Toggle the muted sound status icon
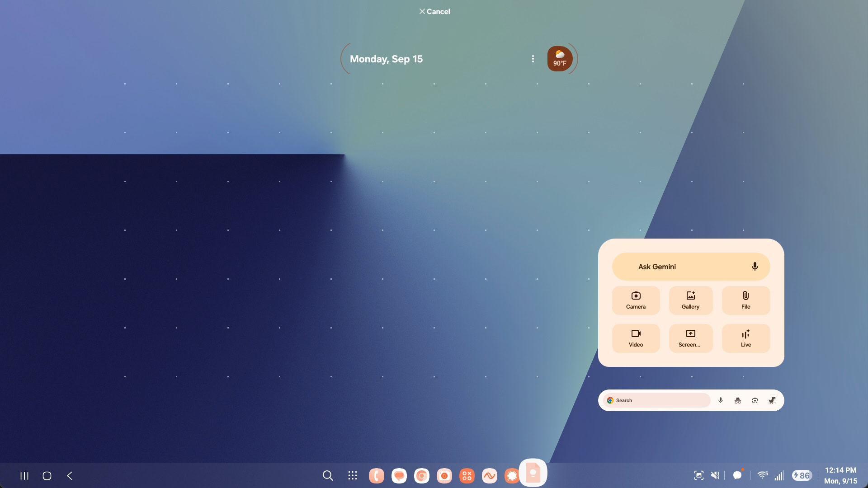The height and width of the screenshot is (488, 868). pos(715,475)
